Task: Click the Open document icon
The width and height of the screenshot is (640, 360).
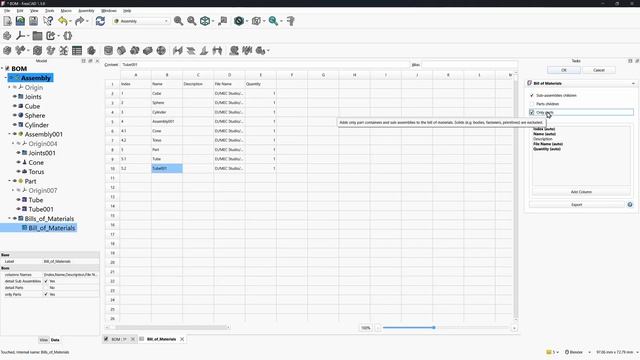Action: pyautogui.click(x=20, y=21)
